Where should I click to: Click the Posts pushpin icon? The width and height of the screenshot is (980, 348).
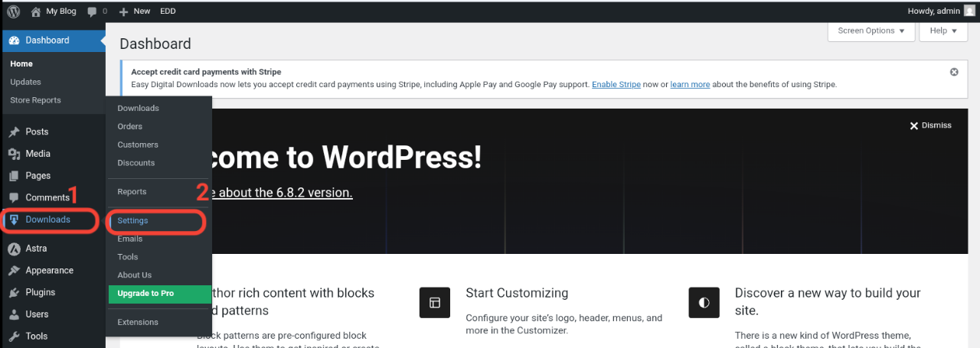[14, 132]
